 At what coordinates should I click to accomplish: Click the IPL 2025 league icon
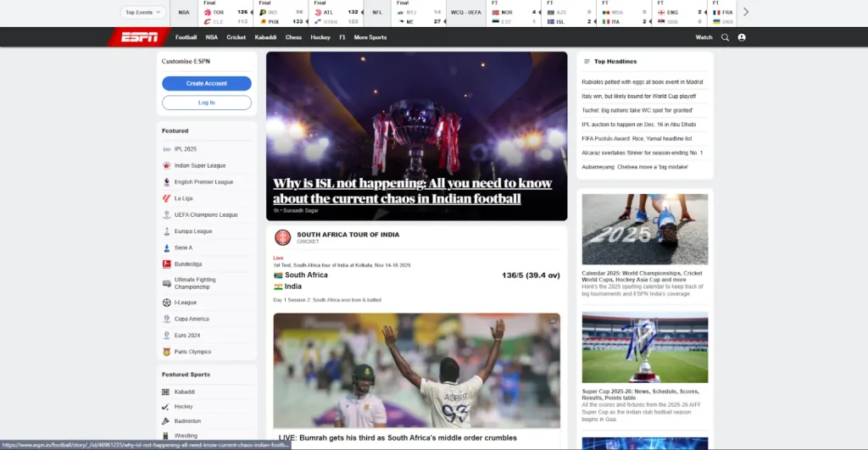pyautogui.click(x=167, y=149)
